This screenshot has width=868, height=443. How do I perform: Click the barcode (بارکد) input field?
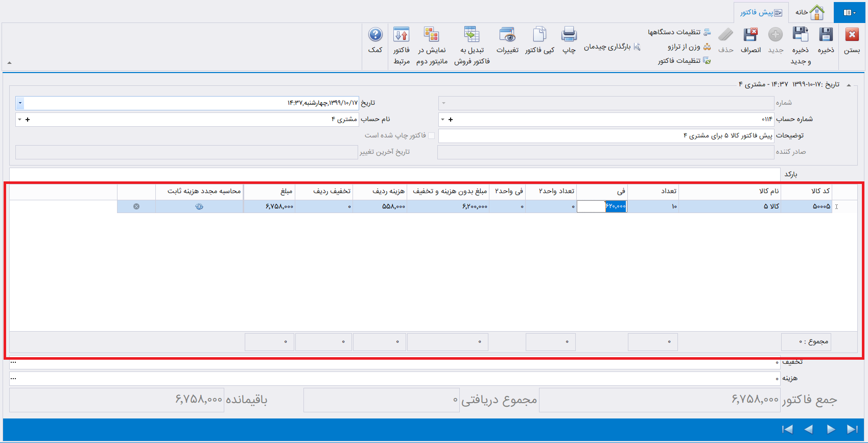pos(394,174)
